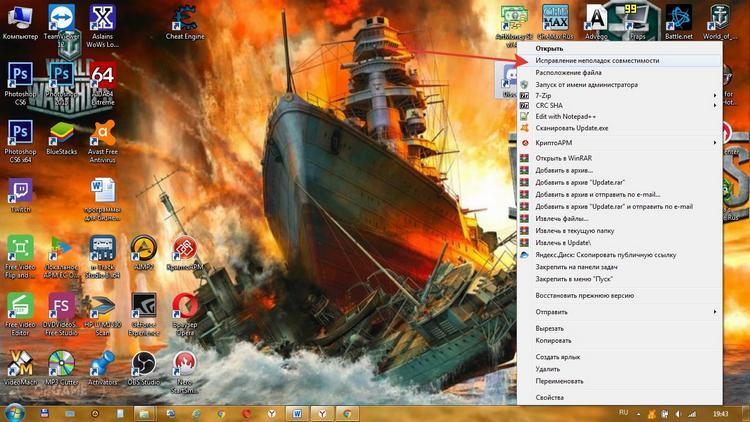Viewport: 750px width, 422px height.
Task: Open the Battle.net desktop shortcut
Action: 678,23
